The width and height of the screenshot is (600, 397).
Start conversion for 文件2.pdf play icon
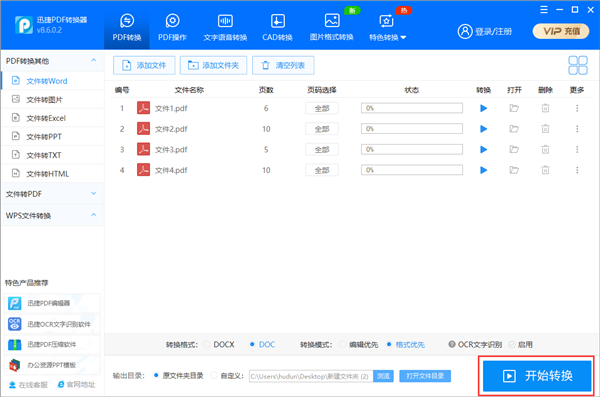(484, 129)
